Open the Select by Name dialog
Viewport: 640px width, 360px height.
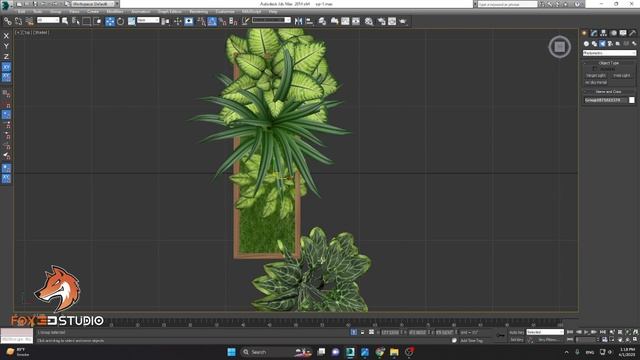76,21
